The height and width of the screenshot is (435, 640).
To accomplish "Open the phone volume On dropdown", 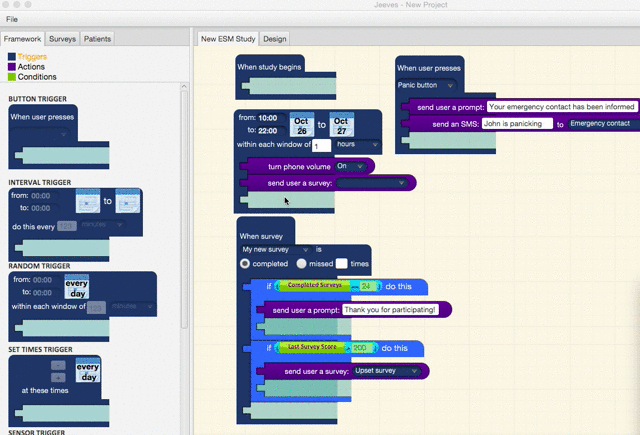I will pyautogui.click(x=350, y=166).
